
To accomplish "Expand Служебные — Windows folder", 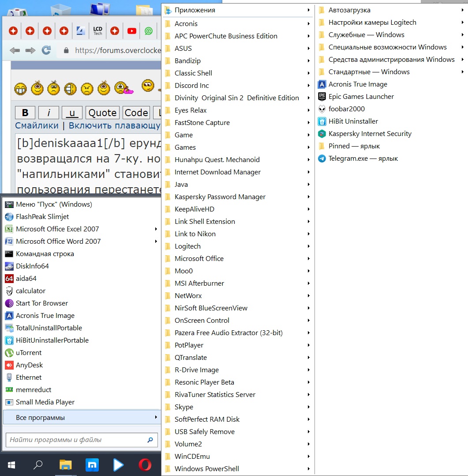I will point(391,34).
